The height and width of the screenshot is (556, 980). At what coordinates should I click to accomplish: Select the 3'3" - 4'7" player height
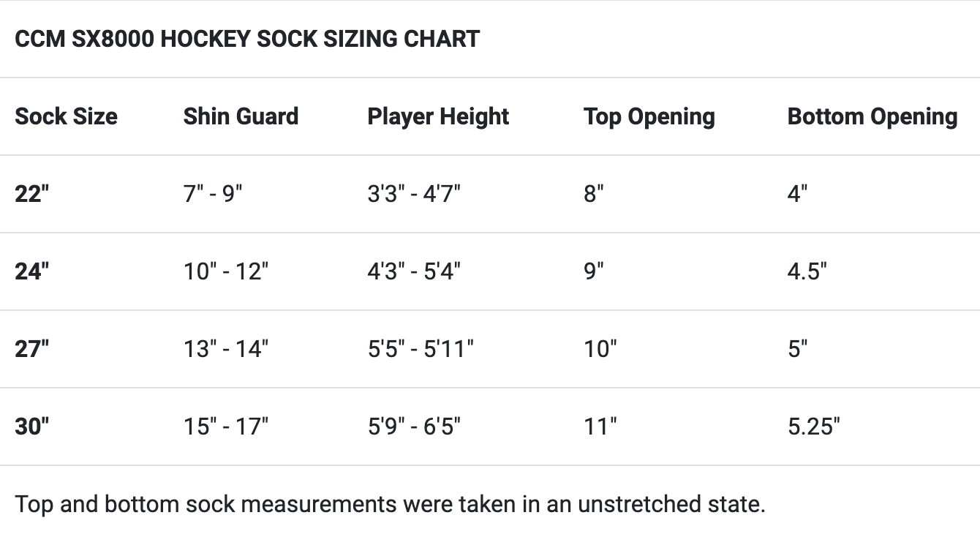[414, 194]
